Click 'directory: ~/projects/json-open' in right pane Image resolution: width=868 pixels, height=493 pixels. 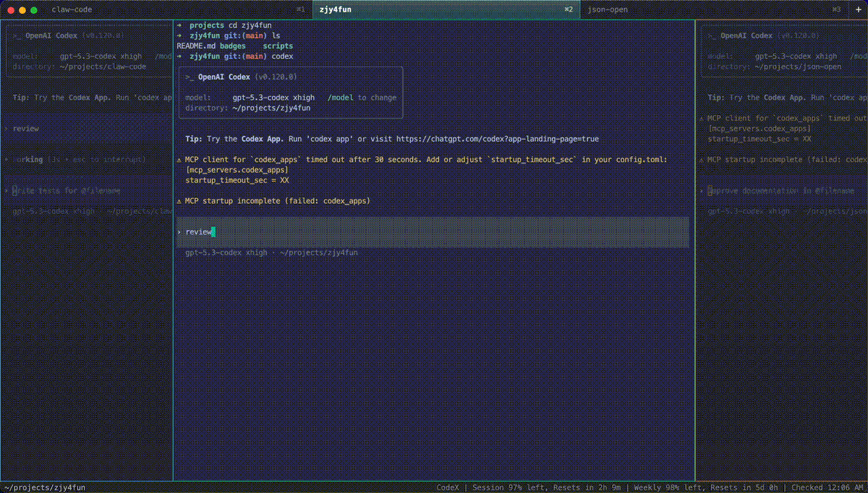pyautogui.click(x=775, y=67)
